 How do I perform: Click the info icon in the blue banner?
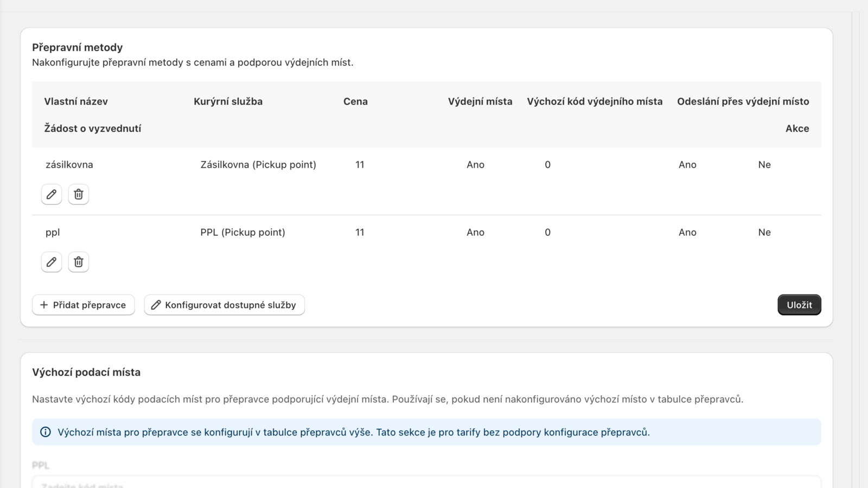46,432
